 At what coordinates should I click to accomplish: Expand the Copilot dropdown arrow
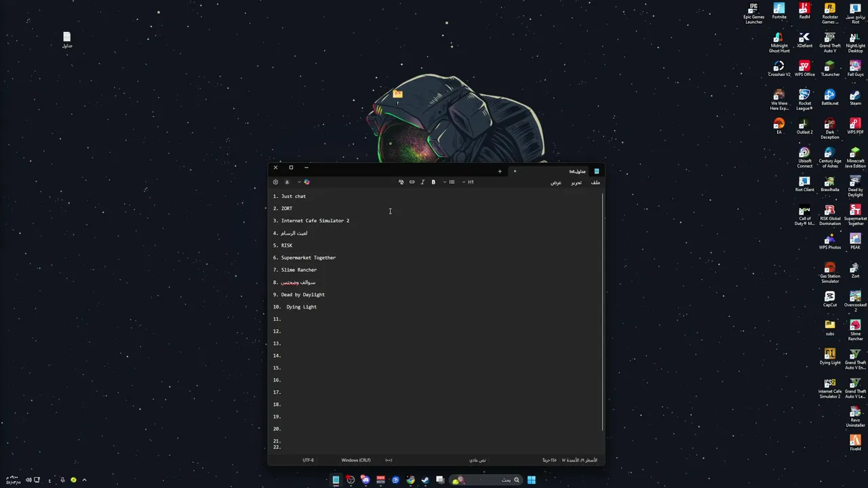(x=299, y=182)
